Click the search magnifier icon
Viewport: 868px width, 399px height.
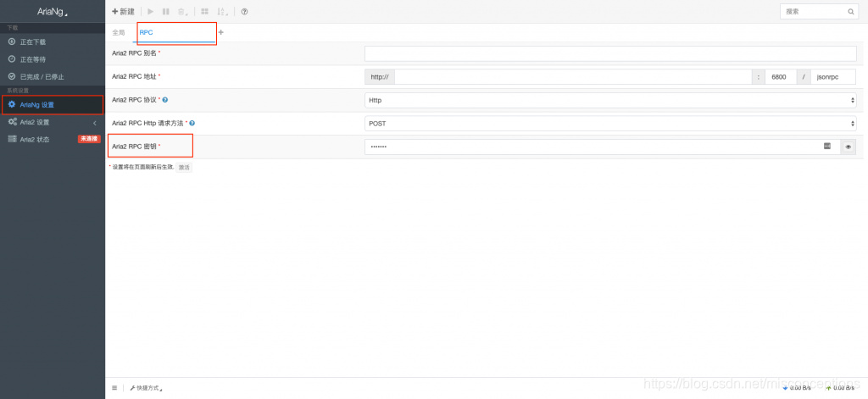851,12
